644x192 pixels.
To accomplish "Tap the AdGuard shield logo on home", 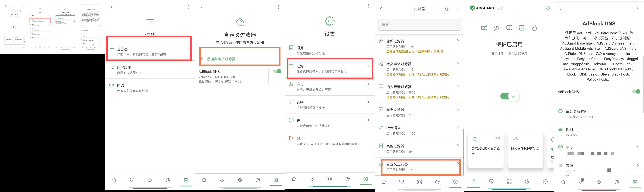I will coord(472,8).
